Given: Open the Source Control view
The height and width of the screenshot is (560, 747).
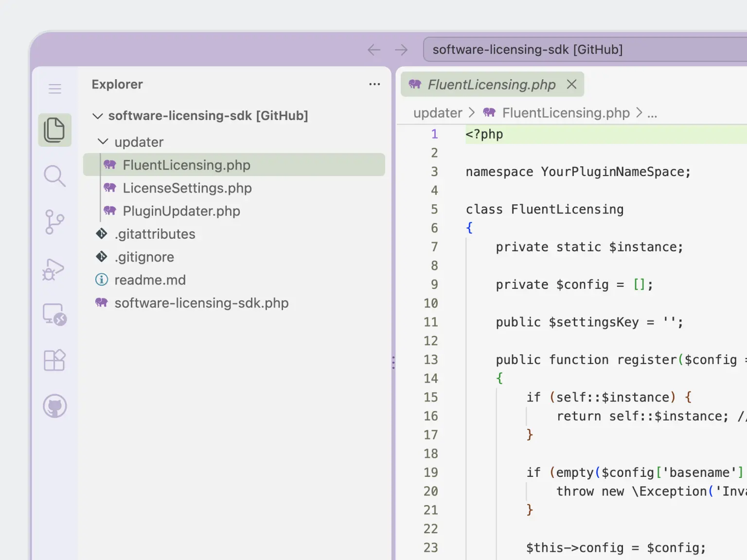Looking at the screenshot, I should click(54, 222).
